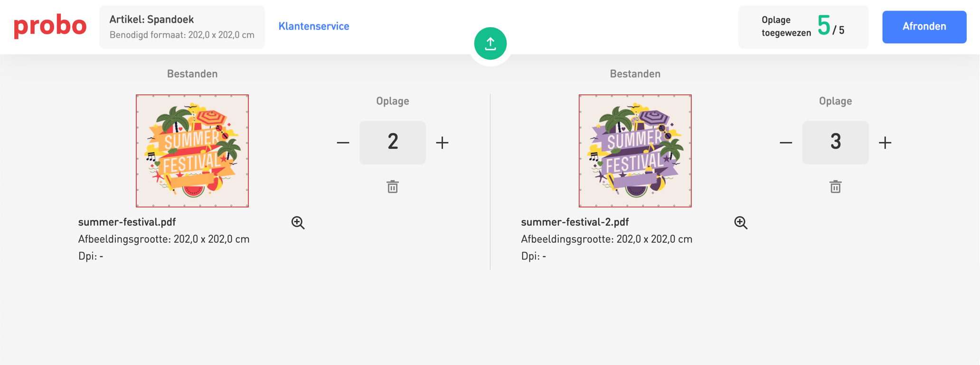This screenshot has height=365, width=980.
Task: Open the purple Summer Festival thumbnail
Action: coord(635,151)
